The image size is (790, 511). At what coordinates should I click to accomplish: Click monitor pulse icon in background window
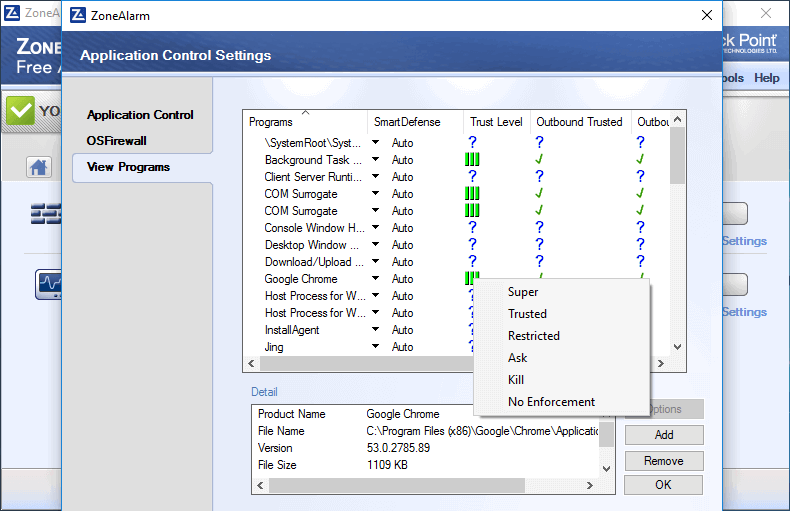48,284
